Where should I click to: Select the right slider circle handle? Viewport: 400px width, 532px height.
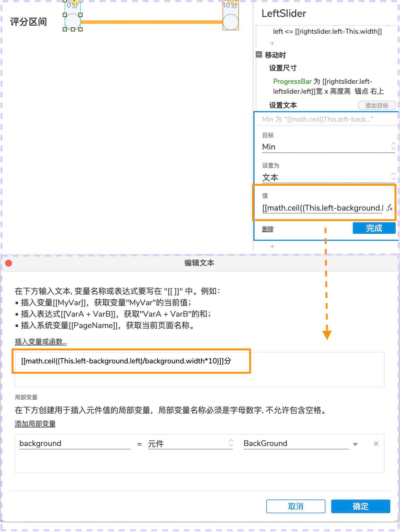[x=230, y=22]
